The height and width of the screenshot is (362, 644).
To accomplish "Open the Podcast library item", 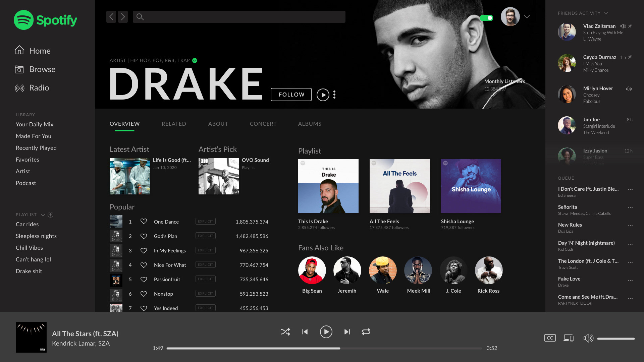I will (x=26, y=183).
